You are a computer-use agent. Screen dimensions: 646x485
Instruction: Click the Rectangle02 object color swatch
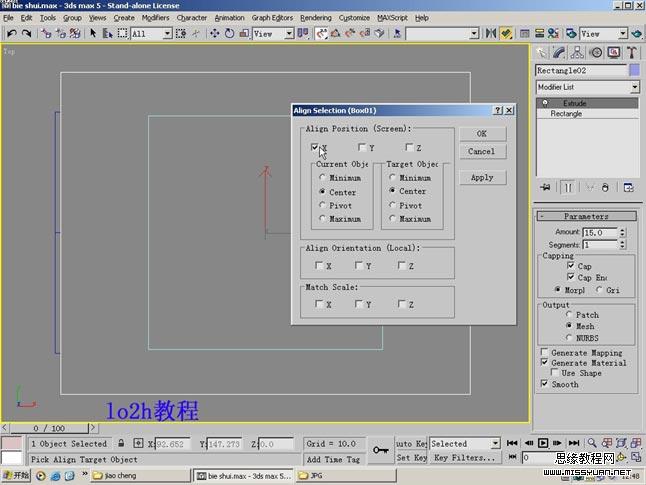634,70
